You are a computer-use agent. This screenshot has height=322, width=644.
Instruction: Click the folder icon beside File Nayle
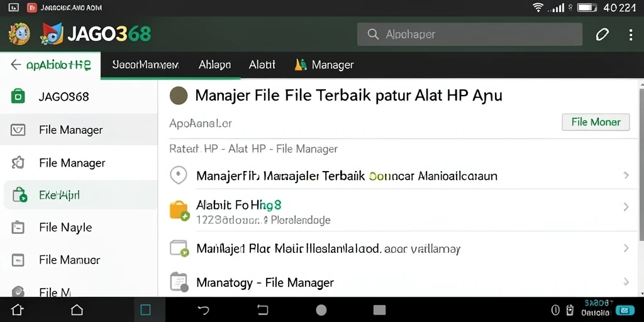(x=18, y=228)
